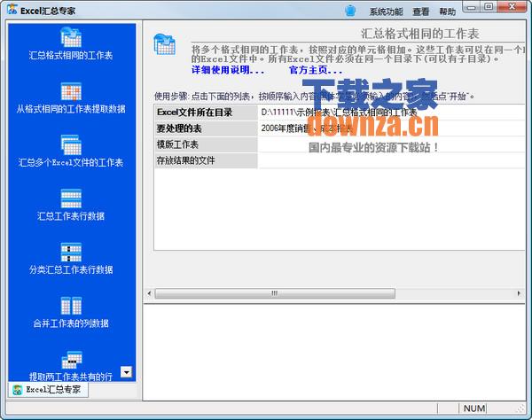Switch to the Excel汇总专家 bottom tab
The height and width of the screenshot is (420, 532).
tap(48, 390)
